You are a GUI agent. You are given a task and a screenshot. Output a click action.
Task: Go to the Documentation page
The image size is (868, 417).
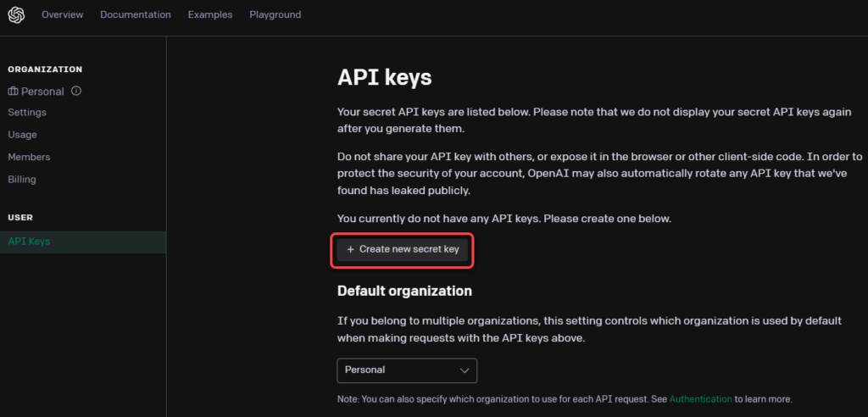136,15
